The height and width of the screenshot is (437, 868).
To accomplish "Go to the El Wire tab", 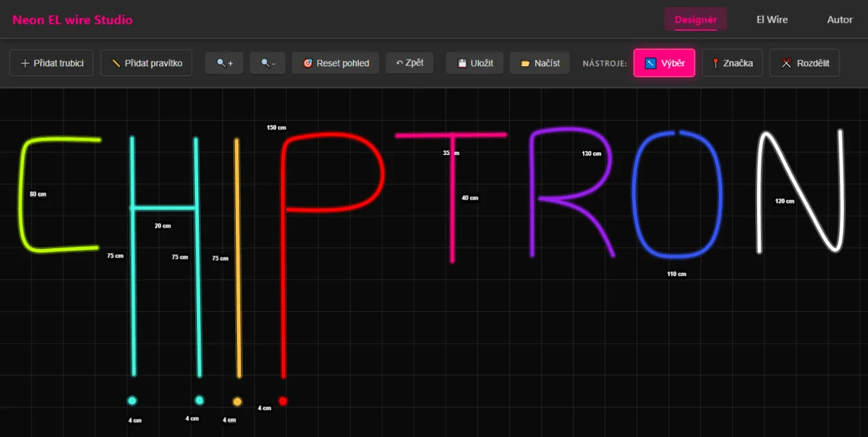I will point(771,19).
